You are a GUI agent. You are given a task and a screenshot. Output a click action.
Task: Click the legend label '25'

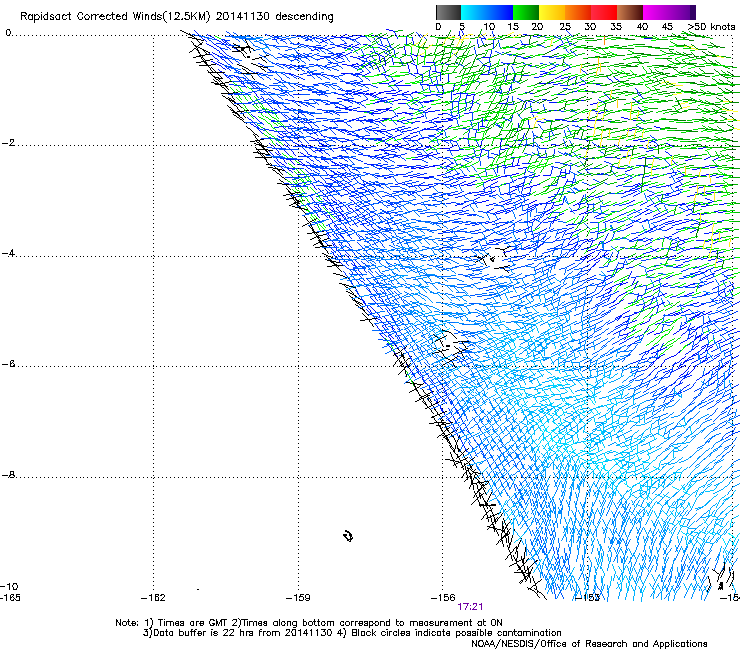565,27
